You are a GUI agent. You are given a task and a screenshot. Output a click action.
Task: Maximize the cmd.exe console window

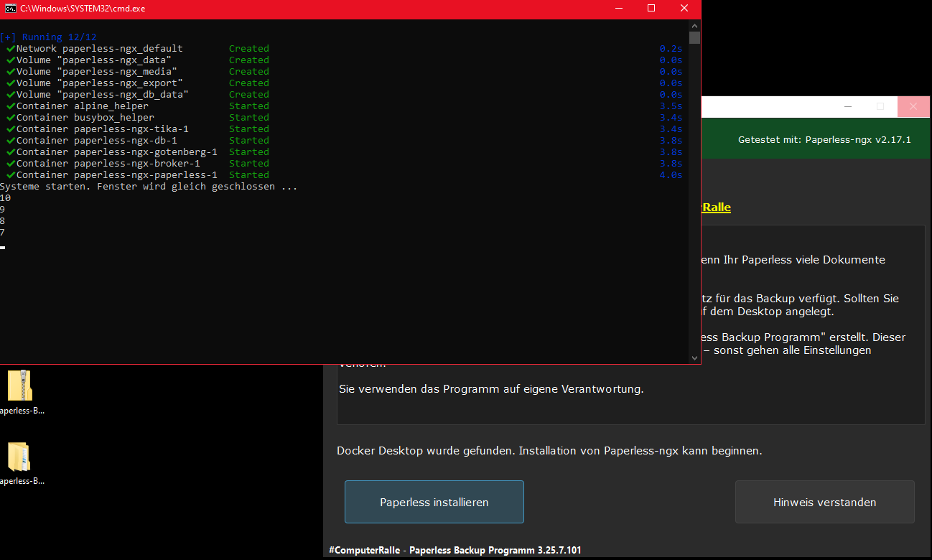(x=651, y=8)
